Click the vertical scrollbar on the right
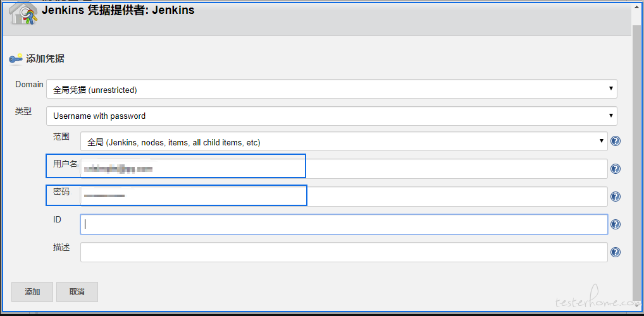This screenshot has height=316, width=644. pos(636,158)
